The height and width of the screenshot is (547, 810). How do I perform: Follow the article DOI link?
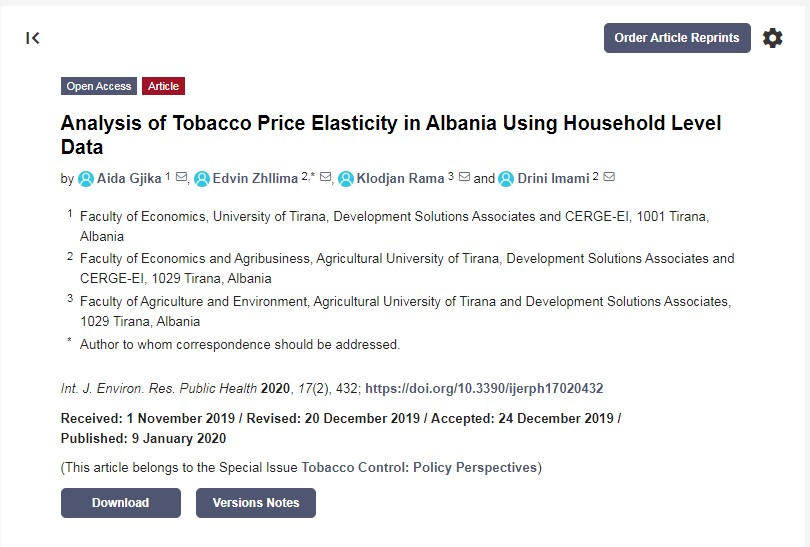(x=484, y=389)
